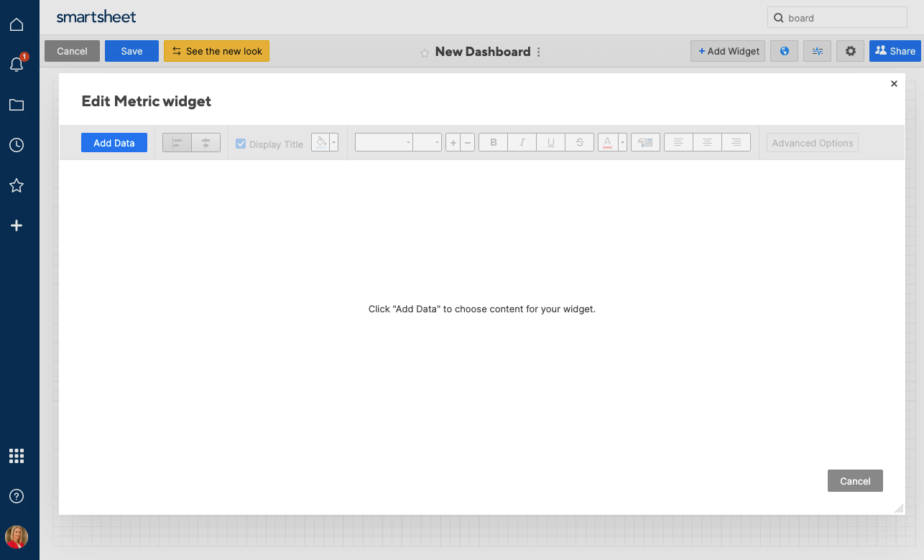Open the Browse folder icon

(x=17, y=105)
